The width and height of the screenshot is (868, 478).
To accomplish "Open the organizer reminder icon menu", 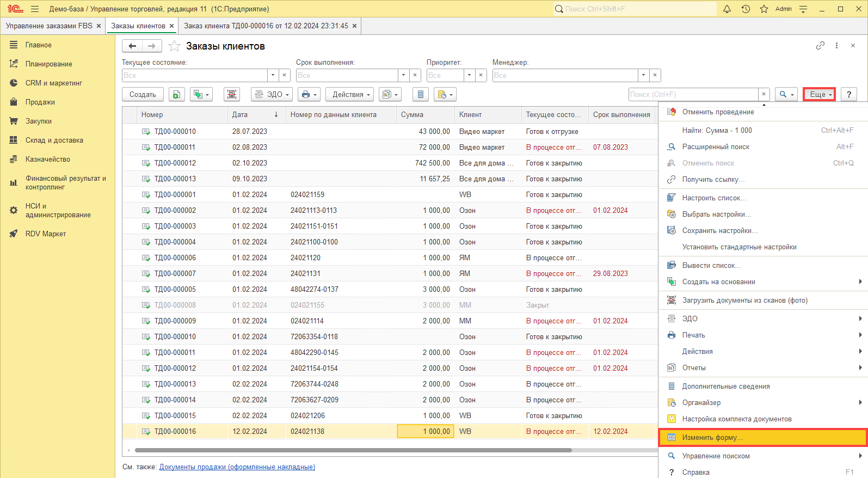I will tap(445, 94).
